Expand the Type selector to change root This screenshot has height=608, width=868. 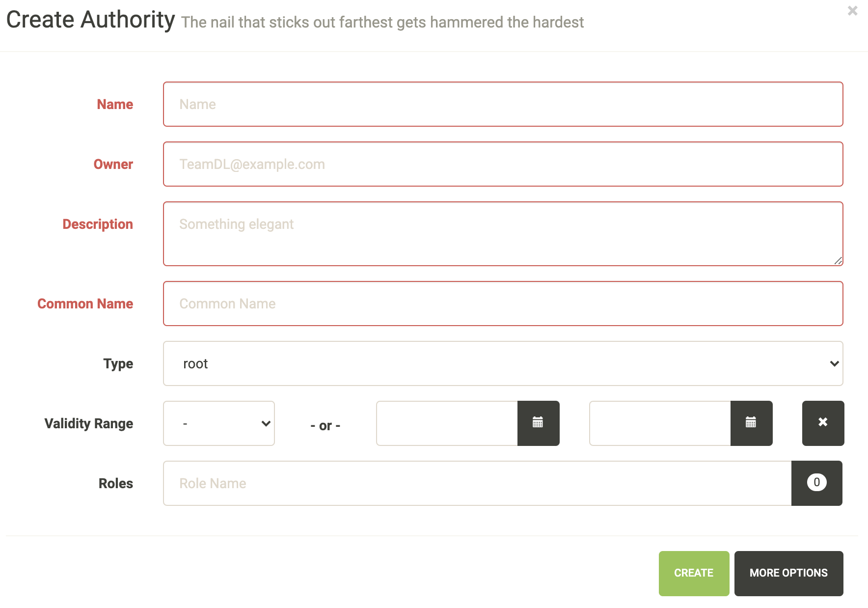(502, 363)
